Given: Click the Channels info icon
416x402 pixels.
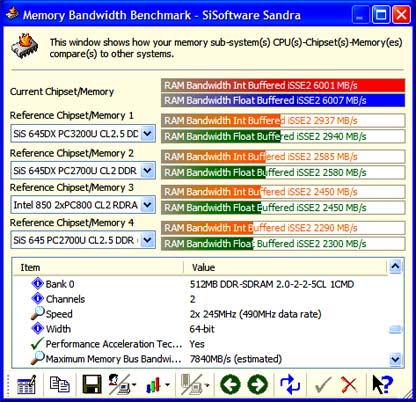Looking at the screenshot, I should point(38,298).
